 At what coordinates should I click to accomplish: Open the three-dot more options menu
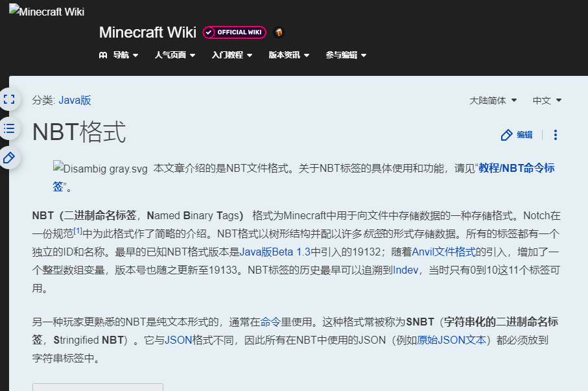(556, 135)
